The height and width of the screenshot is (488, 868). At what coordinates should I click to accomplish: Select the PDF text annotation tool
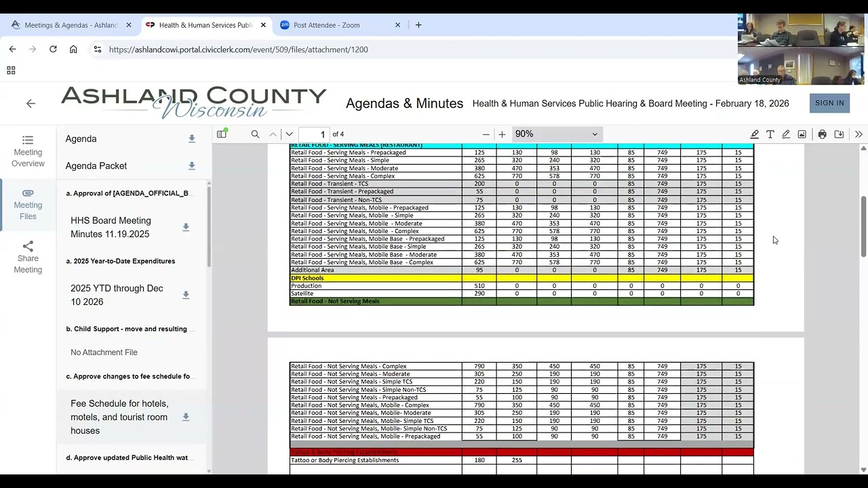coord(770,134)
